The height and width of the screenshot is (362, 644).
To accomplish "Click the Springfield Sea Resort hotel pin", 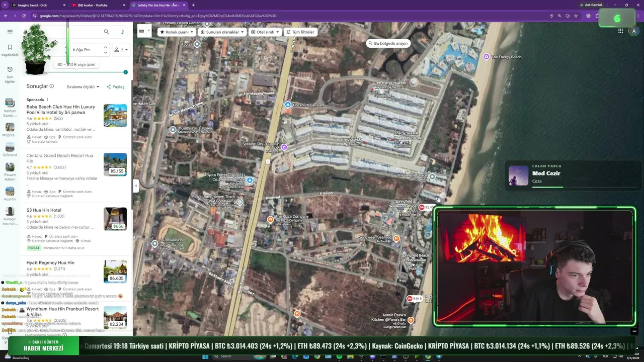I will point(422,208).
